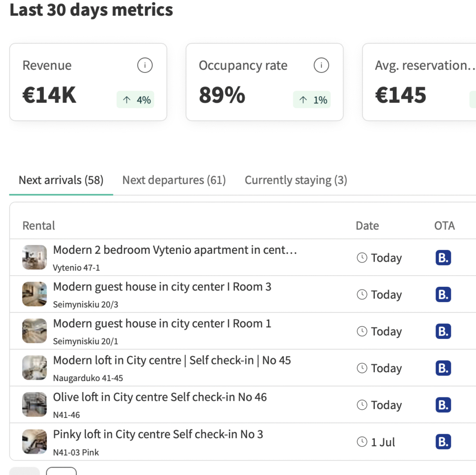
Task: Click Booking.com icon for Seimyniskiu 20/3 row
Action: tap(443, 294)
